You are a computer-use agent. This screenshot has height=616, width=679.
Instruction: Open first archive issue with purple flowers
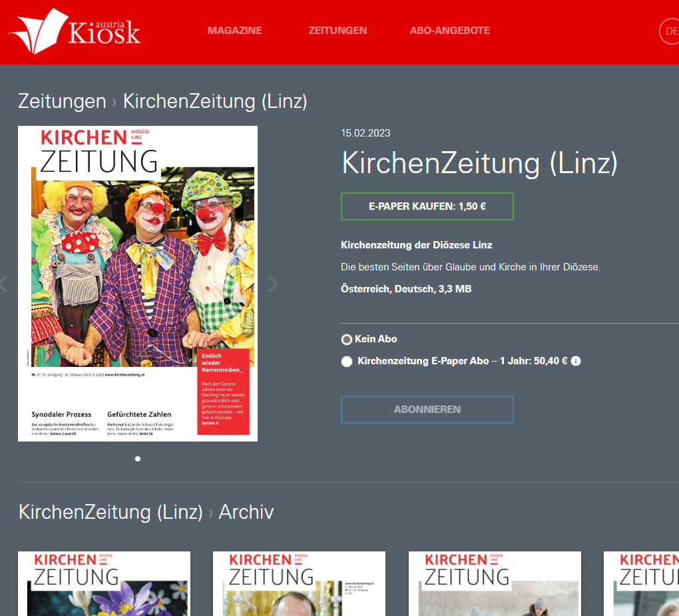[x=104, y=584]
